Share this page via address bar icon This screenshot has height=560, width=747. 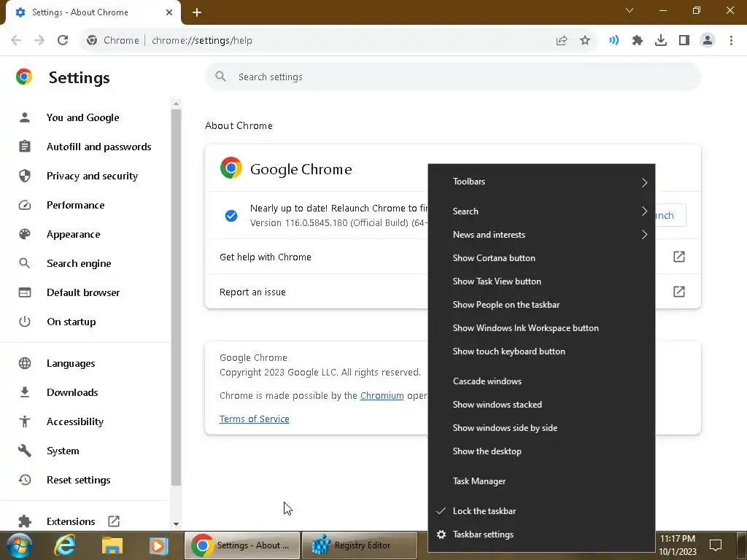pyautogui.click(x=562, y=41)
